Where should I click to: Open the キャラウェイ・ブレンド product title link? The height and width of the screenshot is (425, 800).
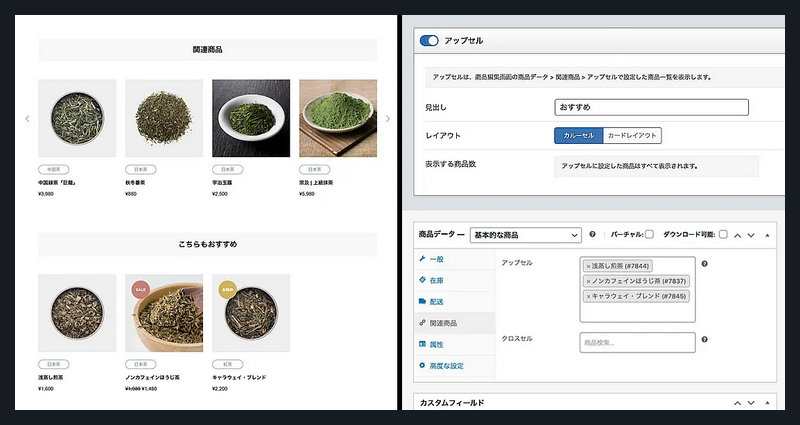239,378
